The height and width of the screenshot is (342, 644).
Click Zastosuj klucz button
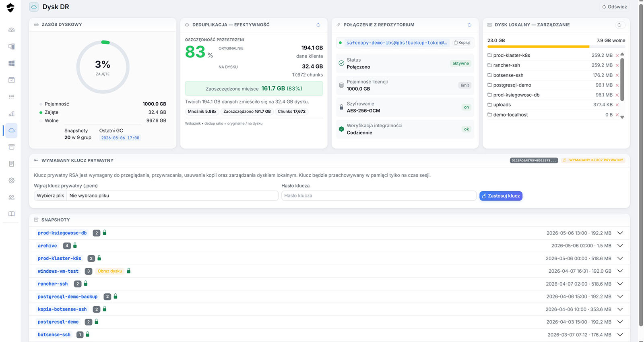pos(501,196)
